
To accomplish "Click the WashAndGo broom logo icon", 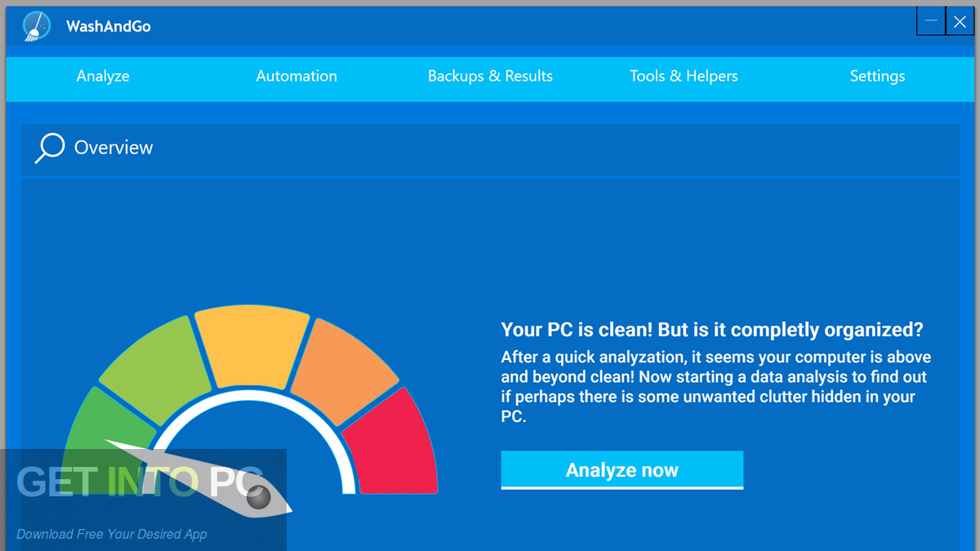I will tap(37, 25).
